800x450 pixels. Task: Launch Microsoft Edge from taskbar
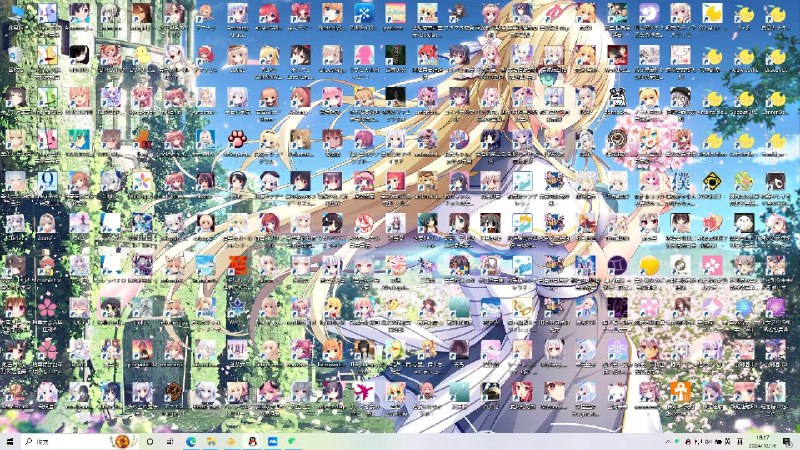(191, 441)
